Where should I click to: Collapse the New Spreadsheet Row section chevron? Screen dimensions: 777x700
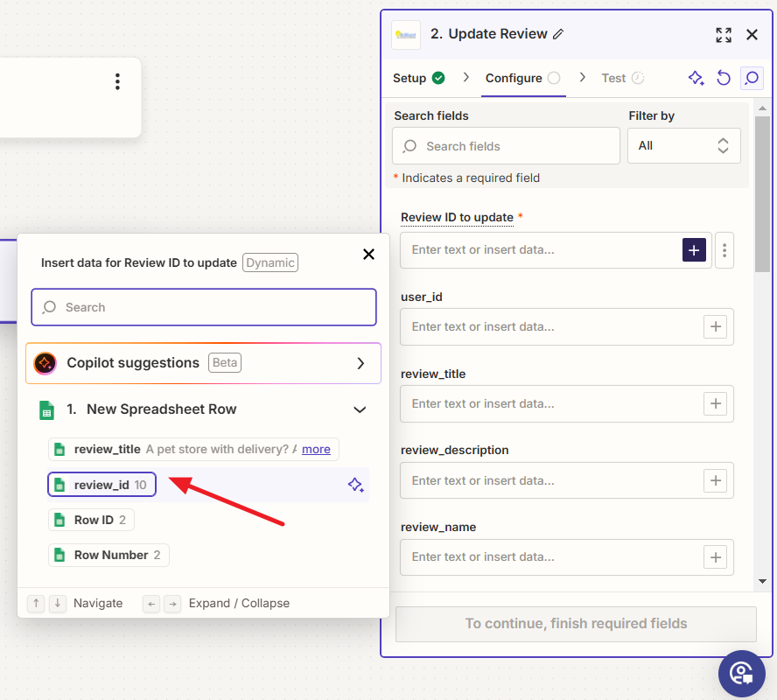coord(360,409)
